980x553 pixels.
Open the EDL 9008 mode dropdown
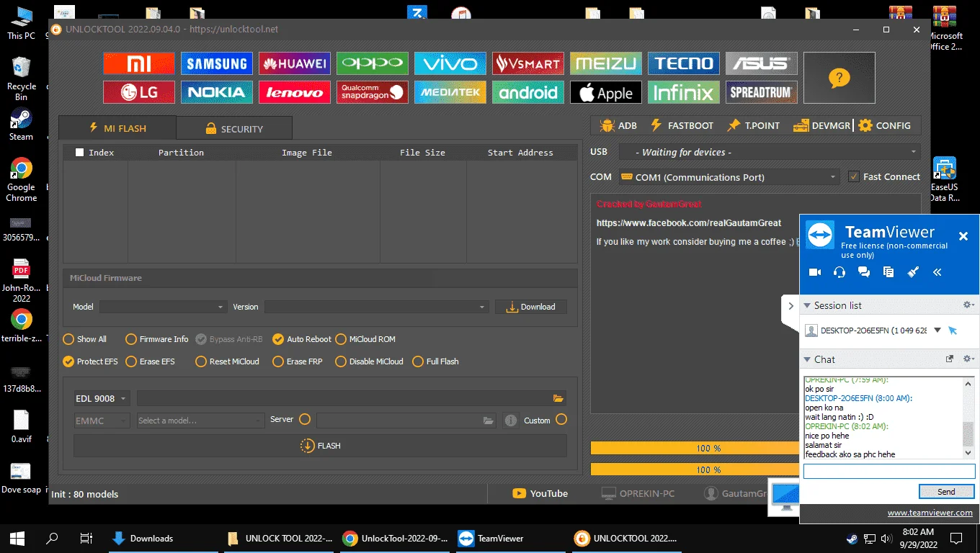(102, 398)
